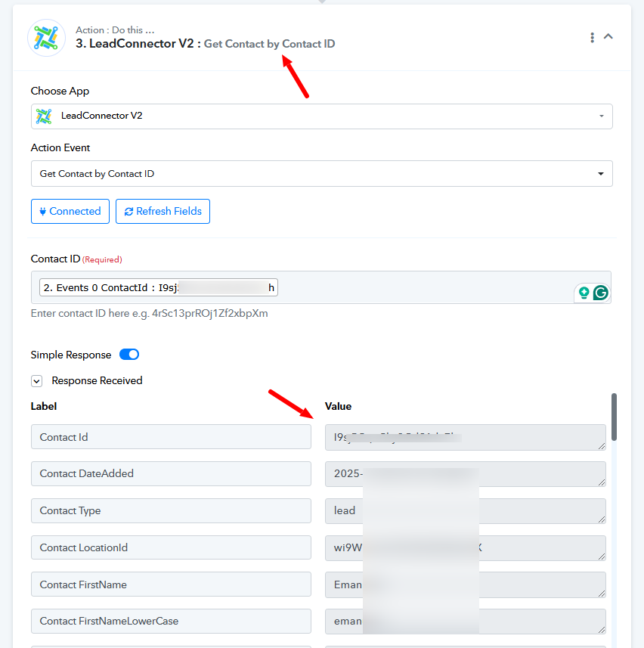Click the Grammarly icon in Contact ID field

click(x=601, y=293)
